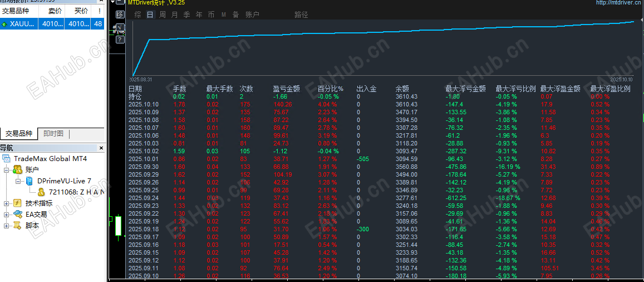
Task: Click the EA交易 expert advisor hat icon
Action: [x=17, y=214]
